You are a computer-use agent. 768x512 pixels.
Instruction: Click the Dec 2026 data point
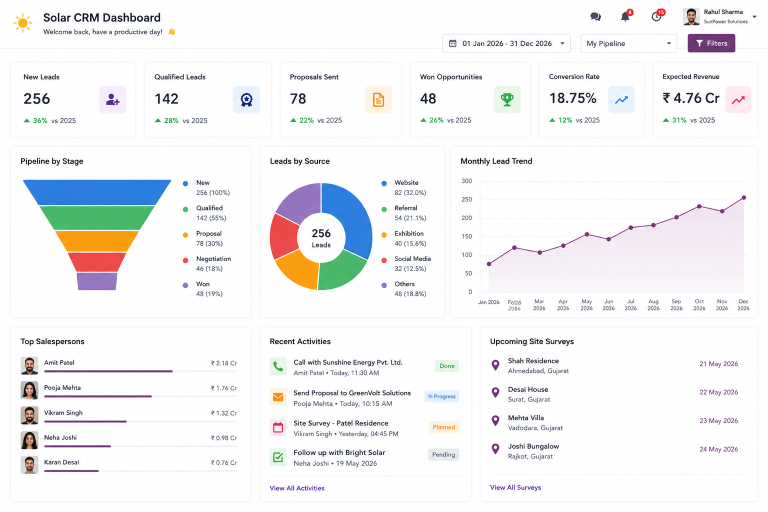click(x=744, y=197)
